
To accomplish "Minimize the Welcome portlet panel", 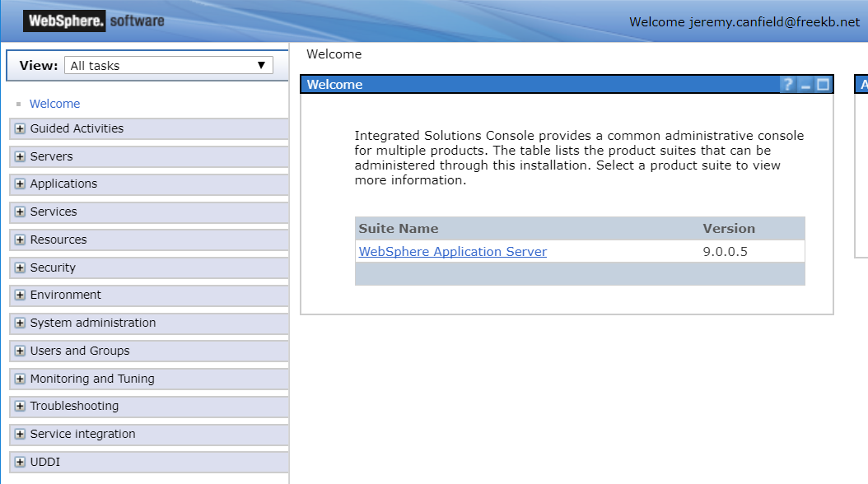I will click(805, 85).
